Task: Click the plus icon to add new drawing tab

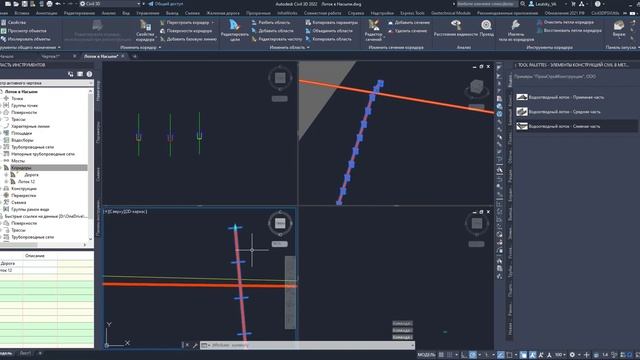Action: pos(135,56)
